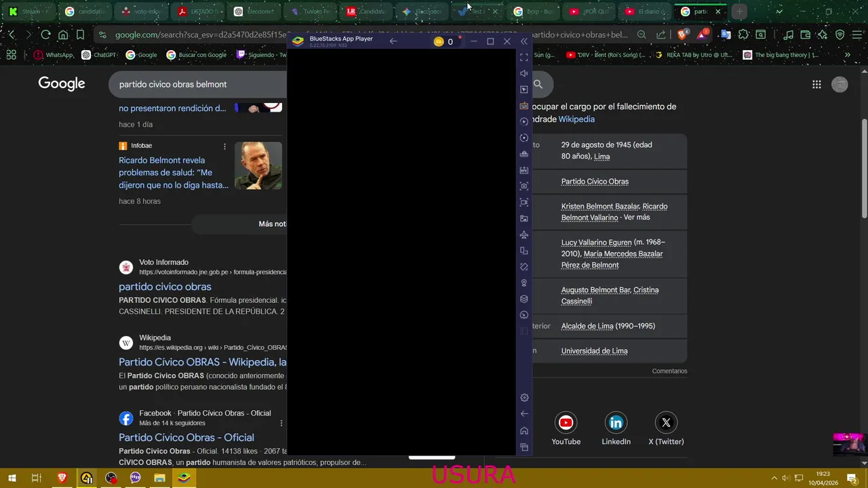The height and width of the screenshot is (488, 868).
Task: Open BlueStacks recent apps icon
Action: (x=524, y=447)
